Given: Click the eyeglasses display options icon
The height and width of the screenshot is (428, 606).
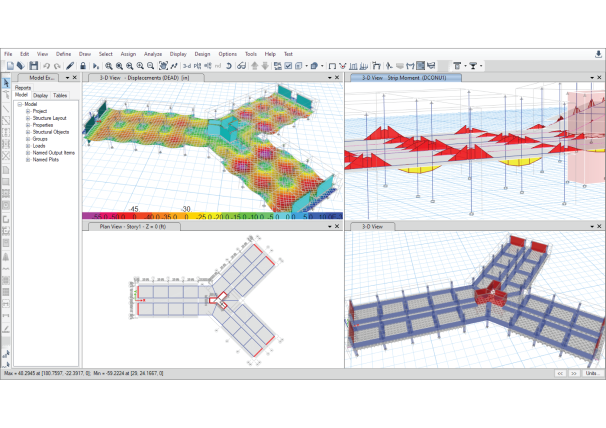Looking at the screenshot, I should pyautogui.click(x=242, y=66).
